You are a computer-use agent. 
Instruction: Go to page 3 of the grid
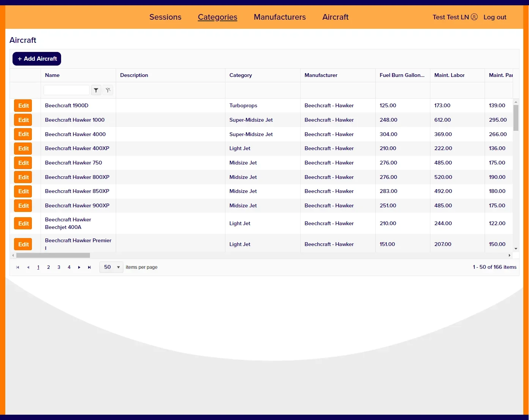[59, 267]
